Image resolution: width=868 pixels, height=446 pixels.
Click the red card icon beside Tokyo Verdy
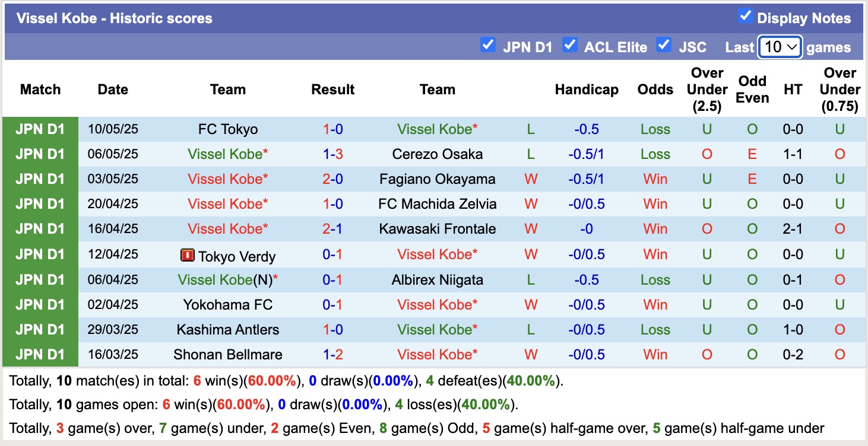pyautogui.click(x=187, y=256)
